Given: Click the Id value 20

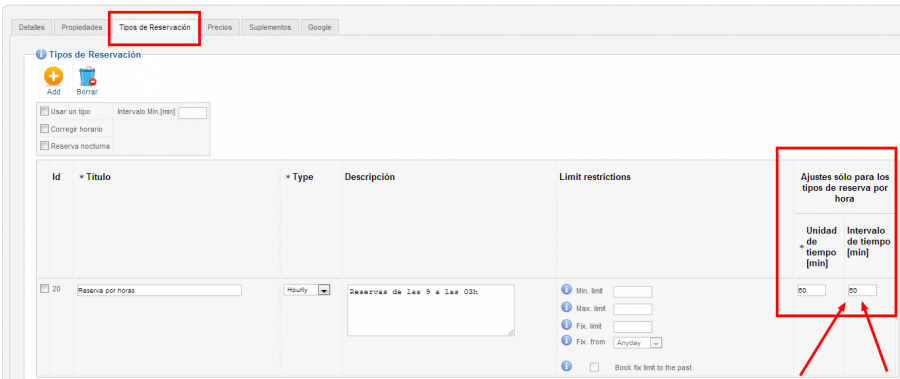Looking at the screenshot, I should click(56, 289).
